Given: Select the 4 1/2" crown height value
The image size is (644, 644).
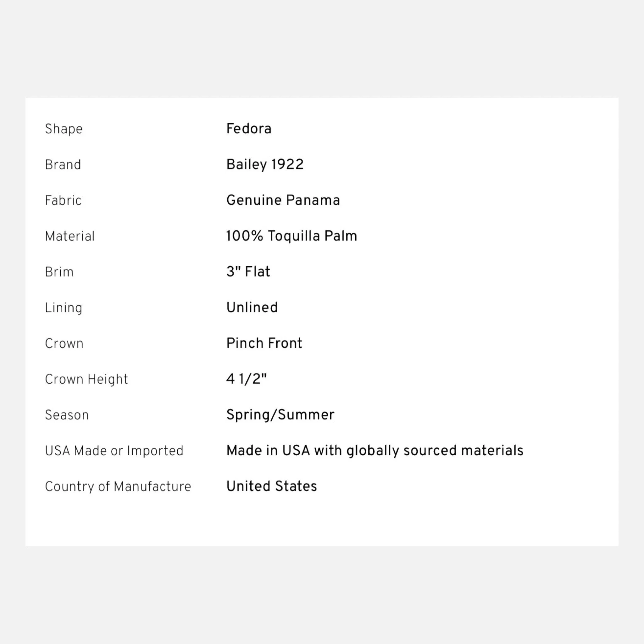Looking at the screenshot, I should (x=246, y=379).
